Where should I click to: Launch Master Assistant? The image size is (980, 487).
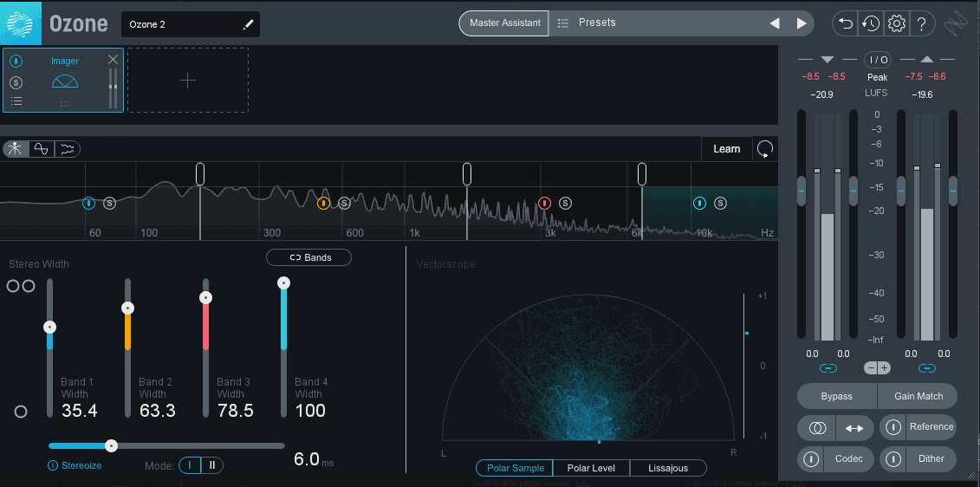[x=504, y=23]
